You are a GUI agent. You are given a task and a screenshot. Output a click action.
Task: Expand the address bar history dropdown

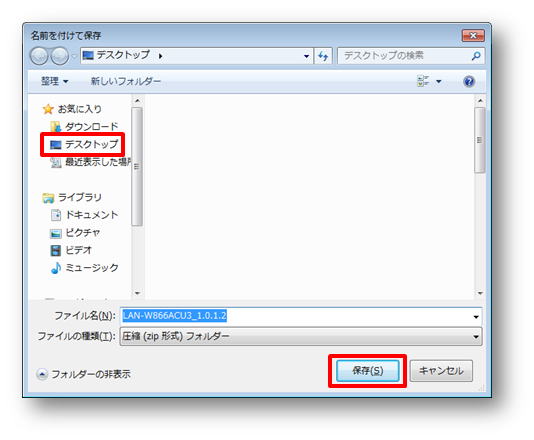pyautogui.click(x=306, y=56)
